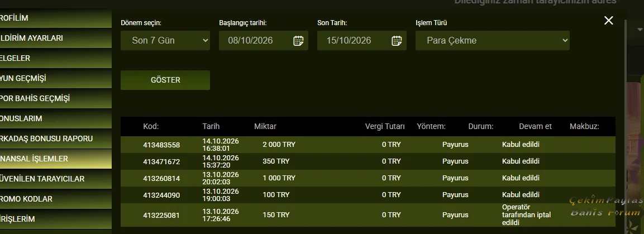Open Promo Kodlar menu item

(55, 199)
